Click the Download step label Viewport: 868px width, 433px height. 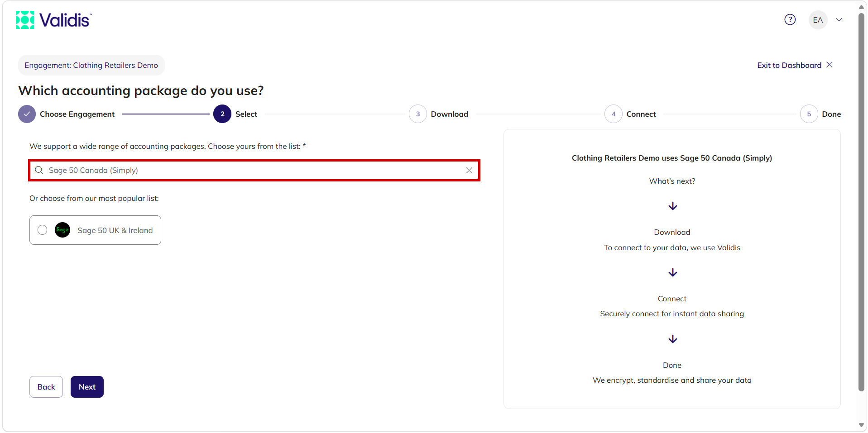click(x=450, y=114)
